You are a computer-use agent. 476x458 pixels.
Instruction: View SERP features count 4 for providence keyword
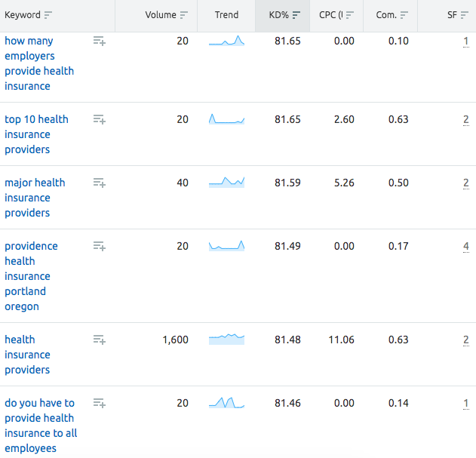click(x=466, y=246)
